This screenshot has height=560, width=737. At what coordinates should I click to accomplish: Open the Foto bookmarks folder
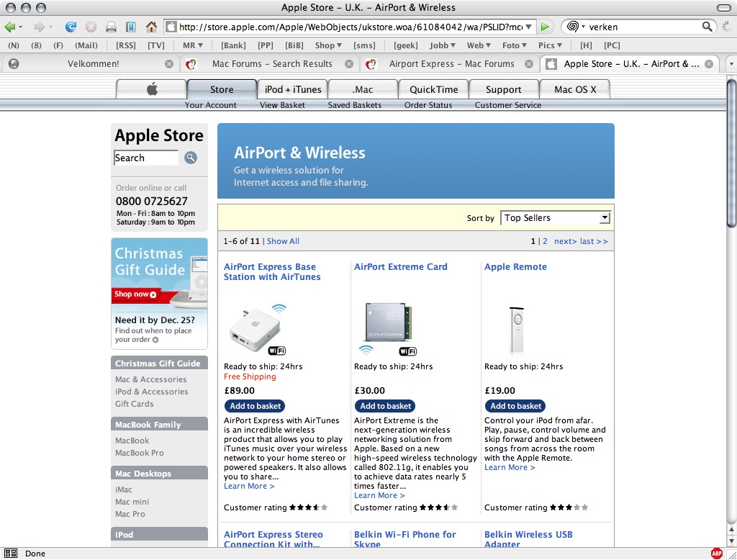click(x=514, y=45)
